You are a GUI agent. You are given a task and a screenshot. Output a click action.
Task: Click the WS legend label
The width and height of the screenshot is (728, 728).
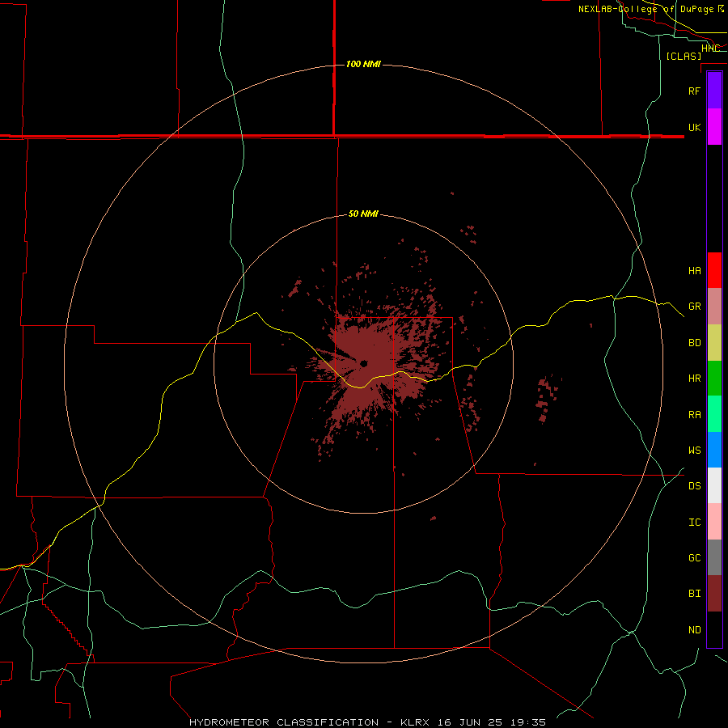[694, 450]
